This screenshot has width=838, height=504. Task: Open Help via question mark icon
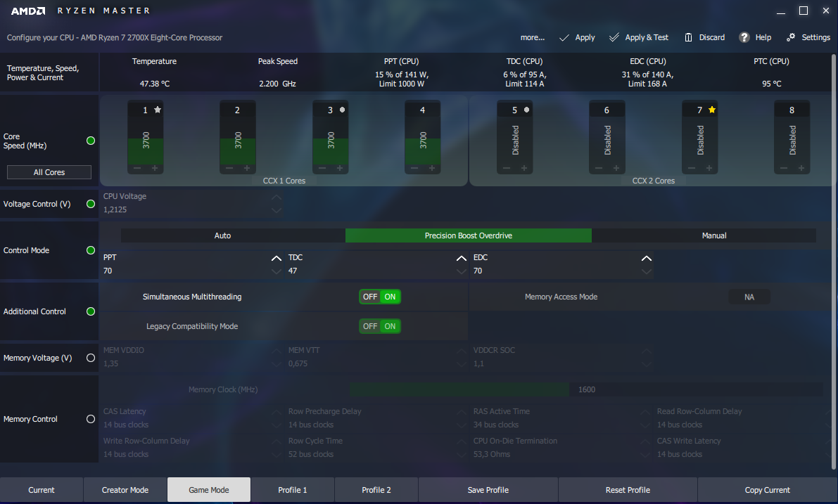click(744, 37)
